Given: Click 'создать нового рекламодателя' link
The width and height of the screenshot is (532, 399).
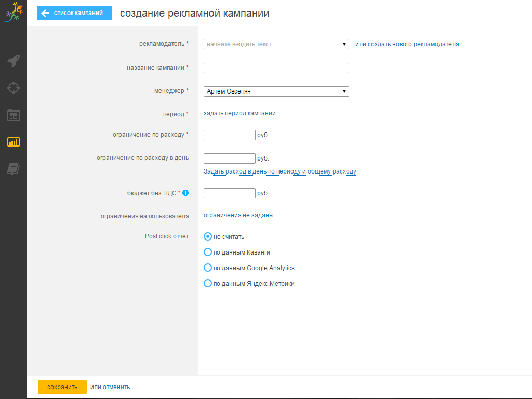Looking at the screenshot, I should (413, 44).
